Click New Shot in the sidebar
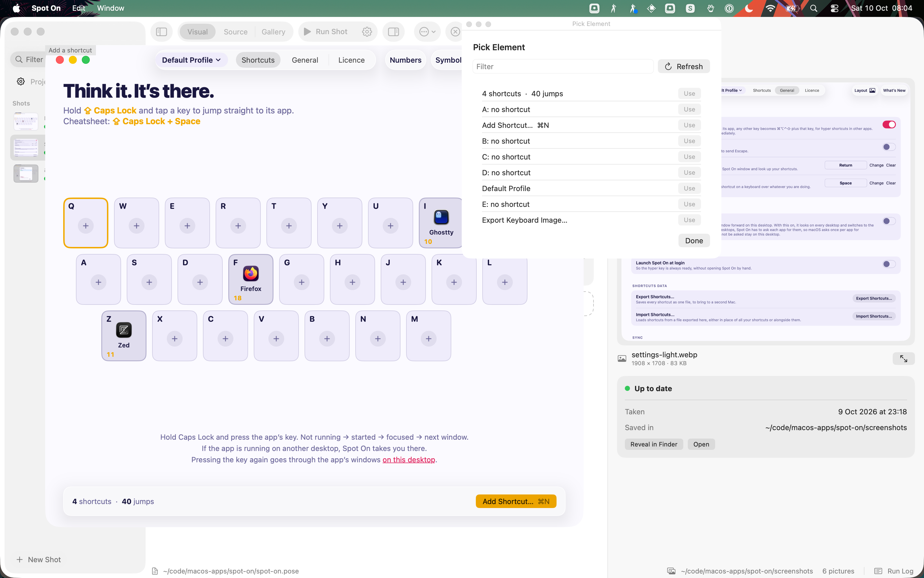Viewport: 924px width, 578px height. [39, 560]
